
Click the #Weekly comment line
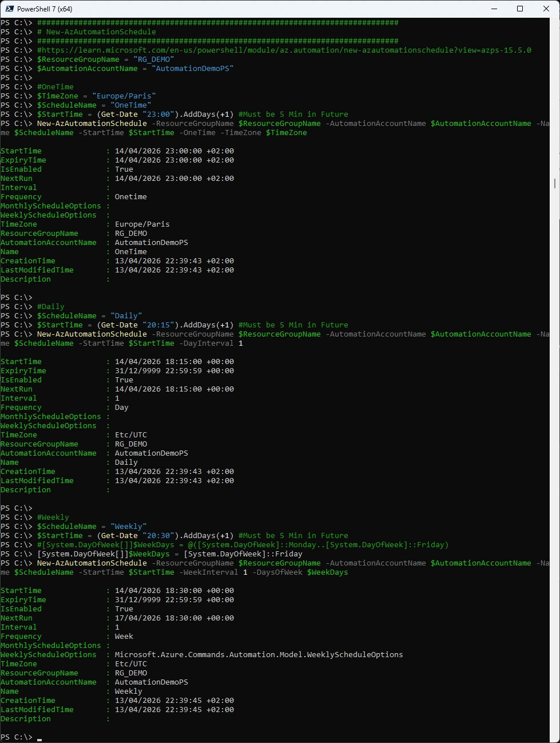tap(53, 517)
